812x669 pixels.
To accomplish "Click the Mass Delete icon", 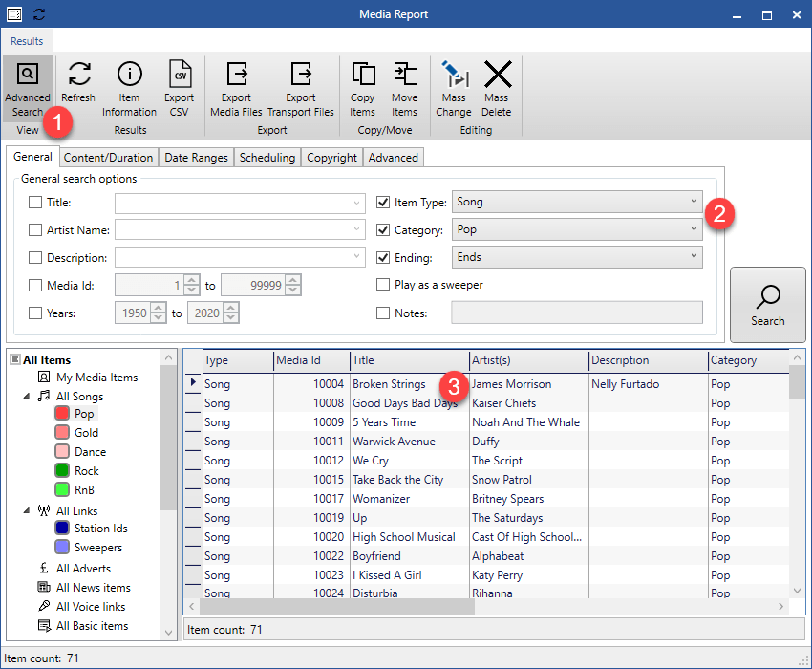I will pos(497,74).
